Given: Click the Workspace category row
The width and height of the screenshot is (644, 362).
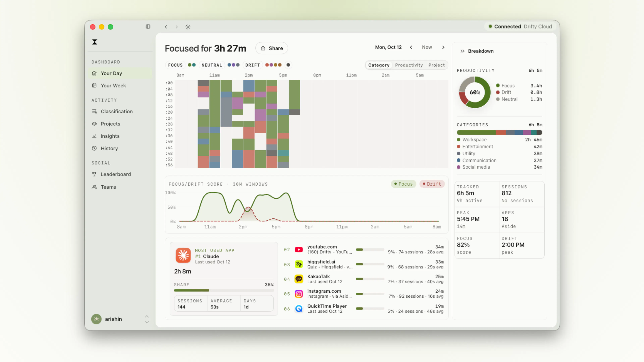Looking at the screenshot, I should point(499,140).
